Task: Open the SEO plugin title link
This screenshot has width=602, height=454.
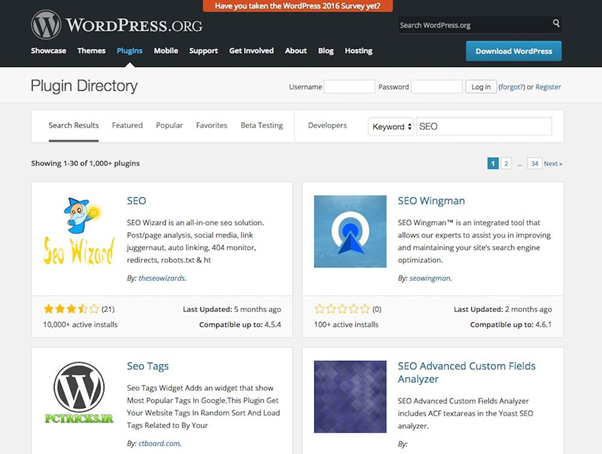Action: (x=136, y=201)
